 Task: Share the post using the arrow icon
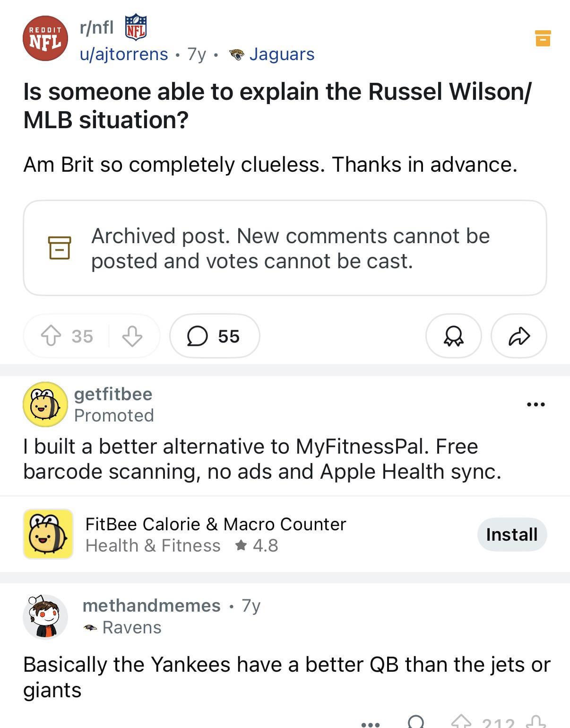(518, 336)
